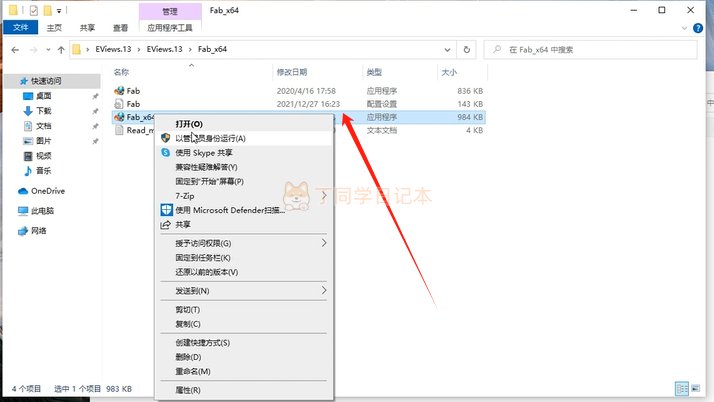Click quick access new folder icon

47,10
